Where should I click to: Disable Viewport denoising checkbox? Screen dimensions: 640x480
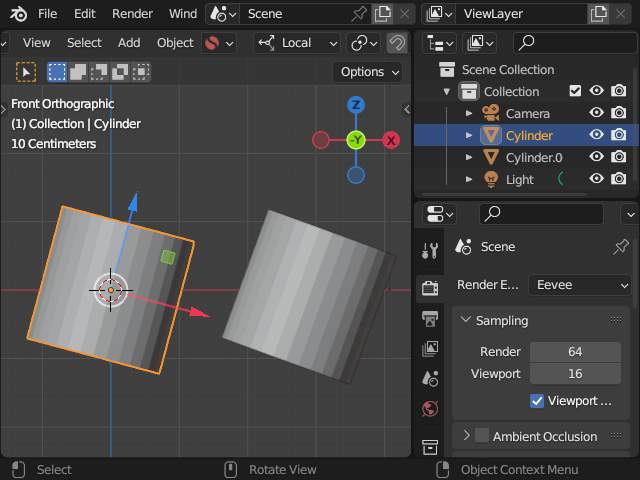[x=537, y=401]
